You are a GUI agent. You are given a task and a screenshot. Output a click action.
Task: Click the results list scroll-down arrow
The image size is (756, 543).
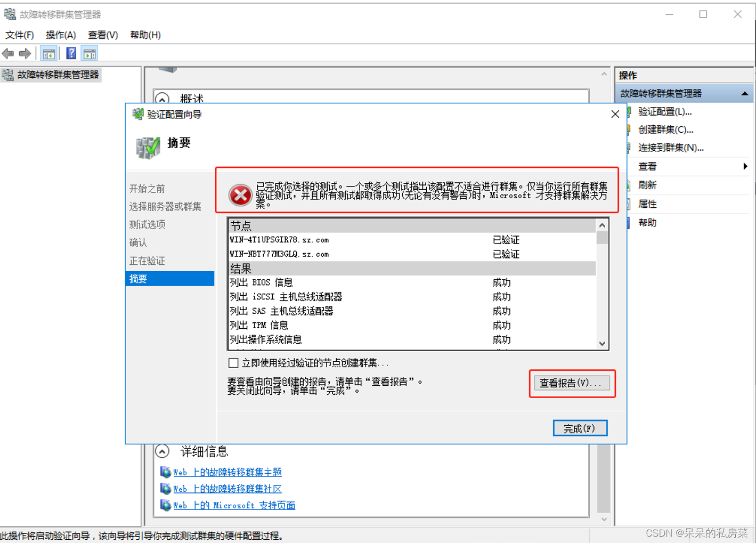tap(602, 344)
